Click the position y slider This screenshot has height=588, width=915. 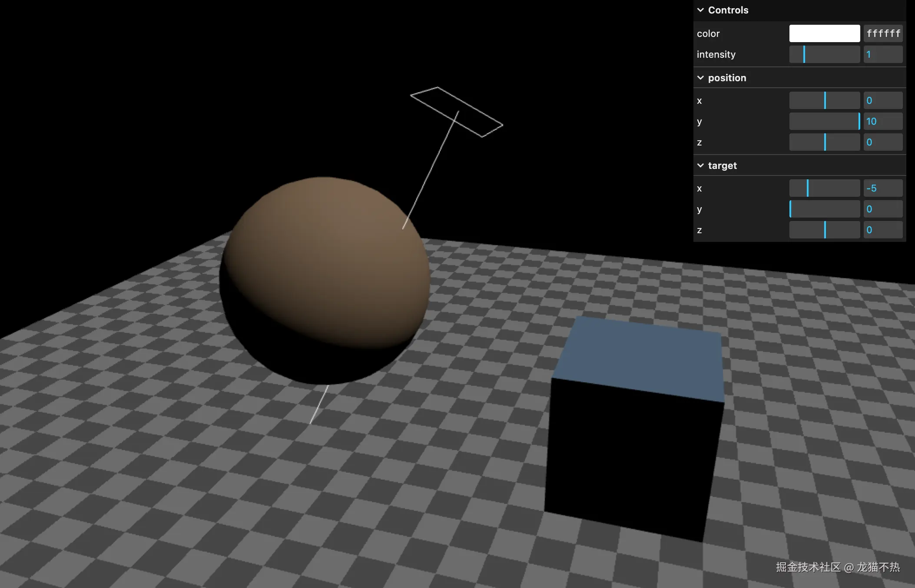[x=824, y=121]
